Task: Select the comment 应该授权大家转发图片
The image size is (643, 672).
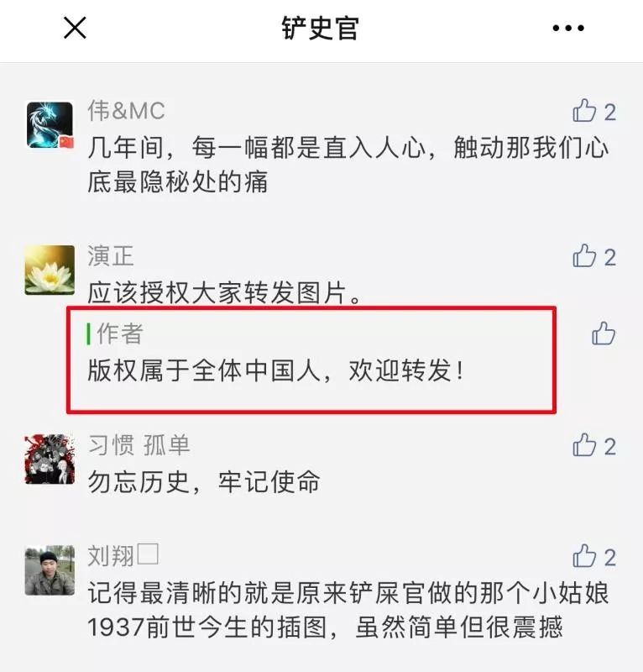Action: (224, 293)
